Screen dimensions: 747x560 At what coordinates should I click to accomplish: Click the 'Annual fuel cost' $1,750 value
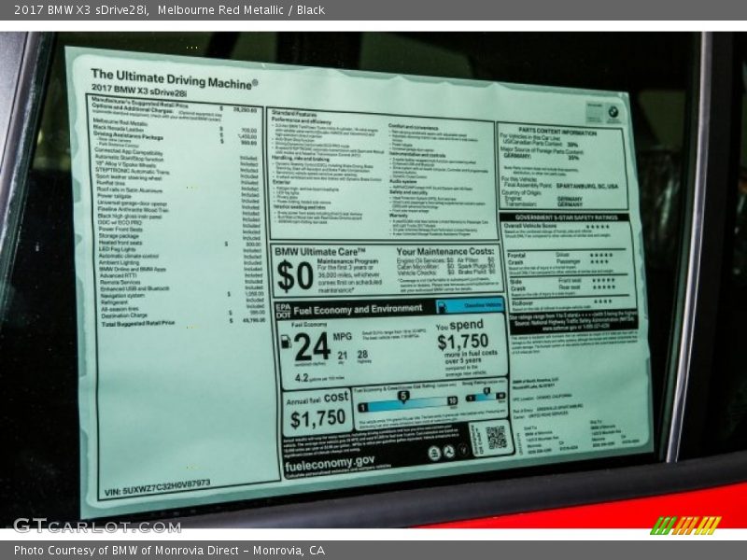pos(317,419)
